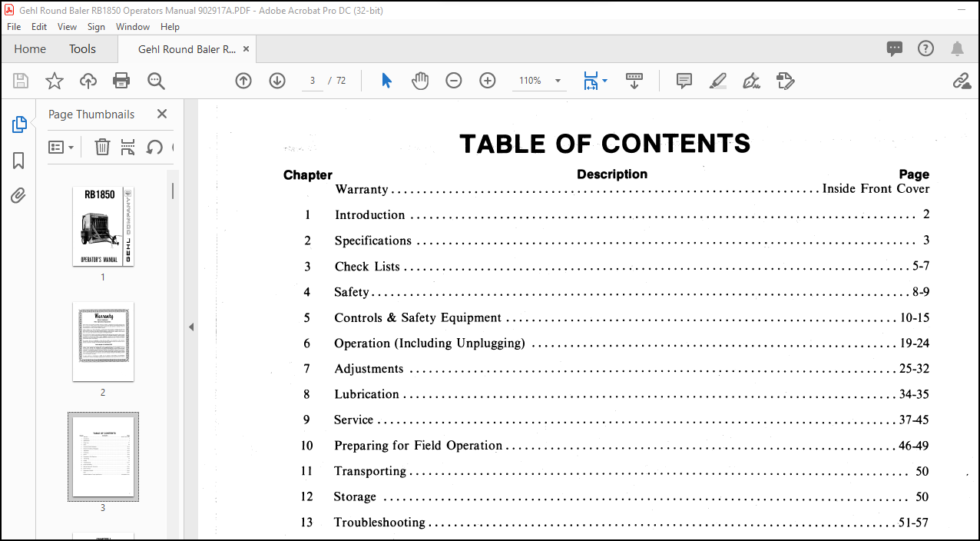
Task: Select the Highlight text pen tool
Action: [718, 81]
